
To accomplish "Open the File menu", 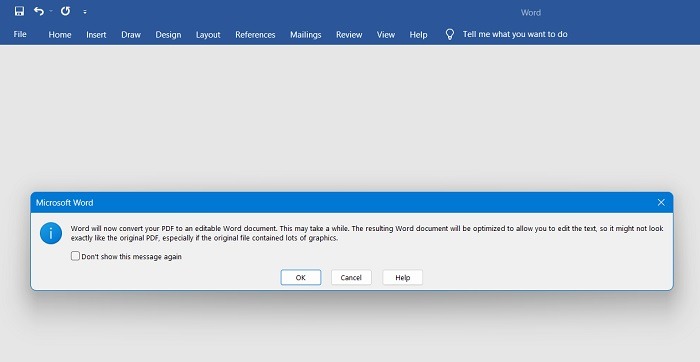I will click(x=20, y=34).
